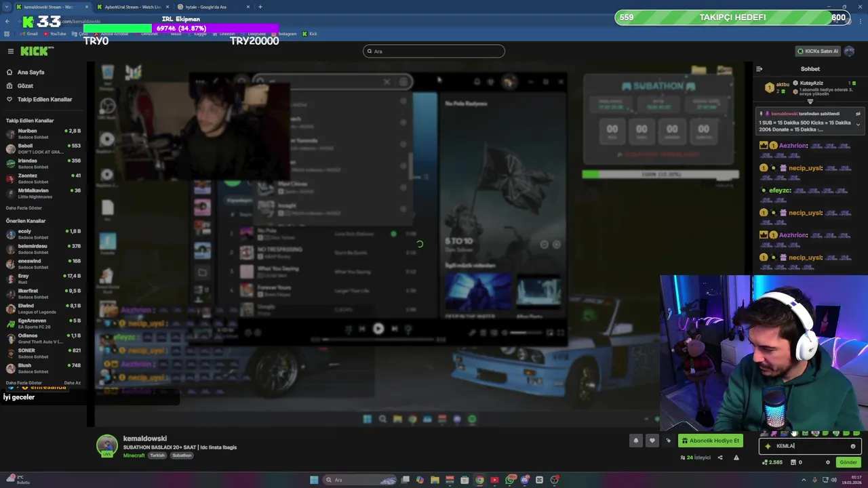
Task: Open belemirdesu in recommended channels
Action: click(43, 249)
